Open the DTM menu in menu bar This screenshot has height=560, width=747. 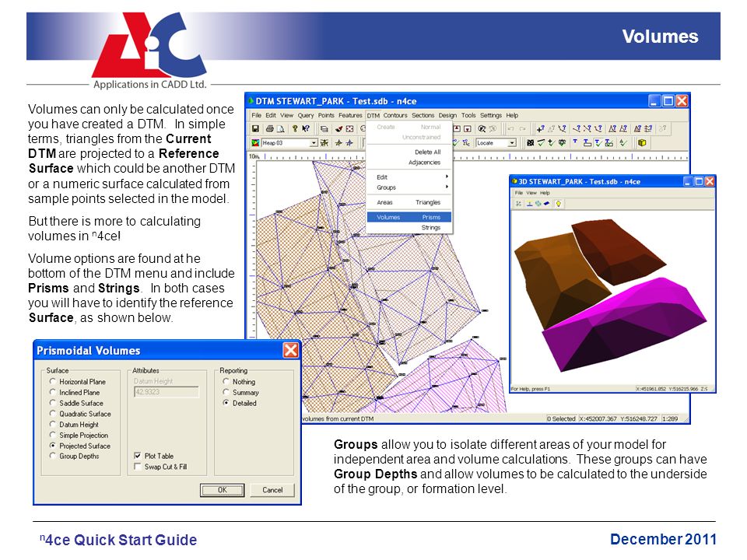click(373, 115)
